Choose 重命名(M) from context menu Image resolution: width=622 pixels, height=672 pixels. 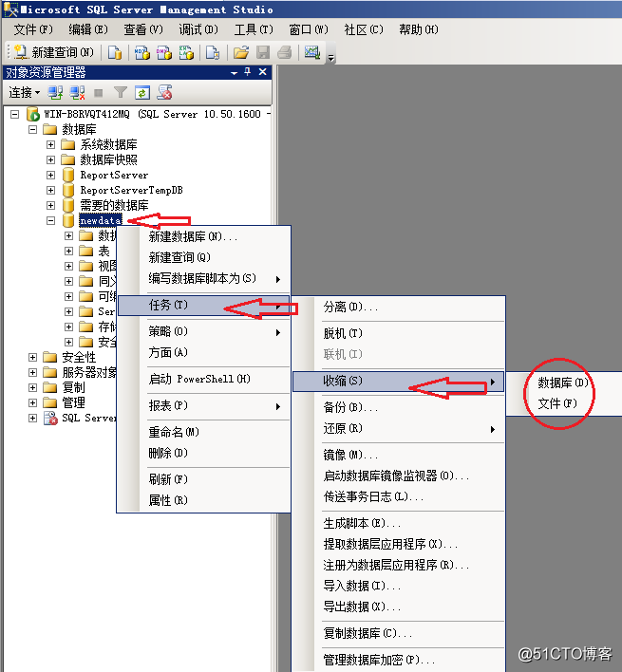tap(204, 432)
